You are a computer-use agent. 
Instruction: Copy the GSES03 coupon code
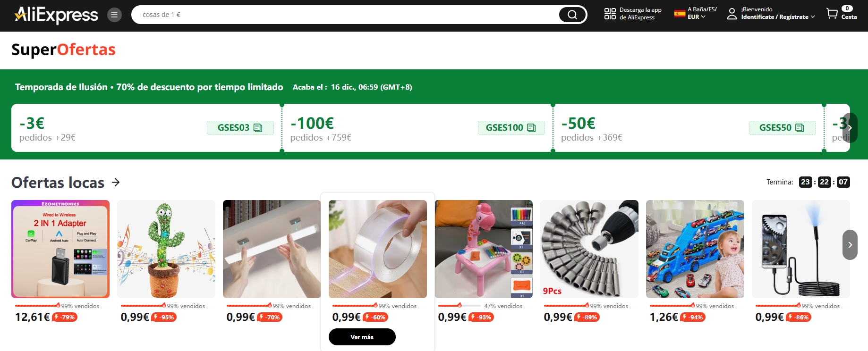click(x=240, y=128)
